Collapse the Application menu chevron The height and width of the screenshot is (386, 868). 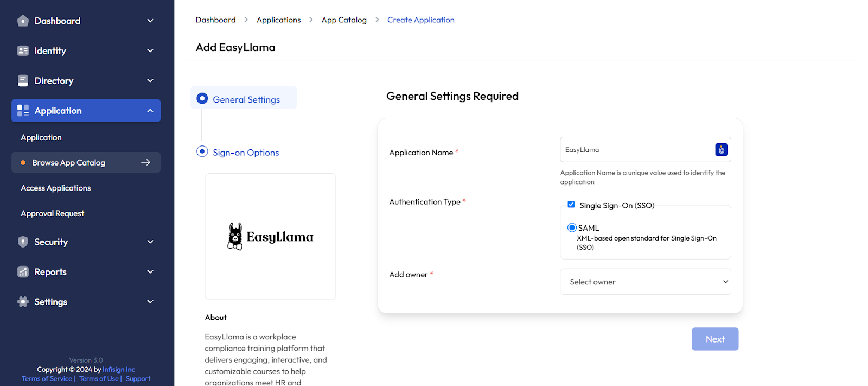click(x=150, y=111)
